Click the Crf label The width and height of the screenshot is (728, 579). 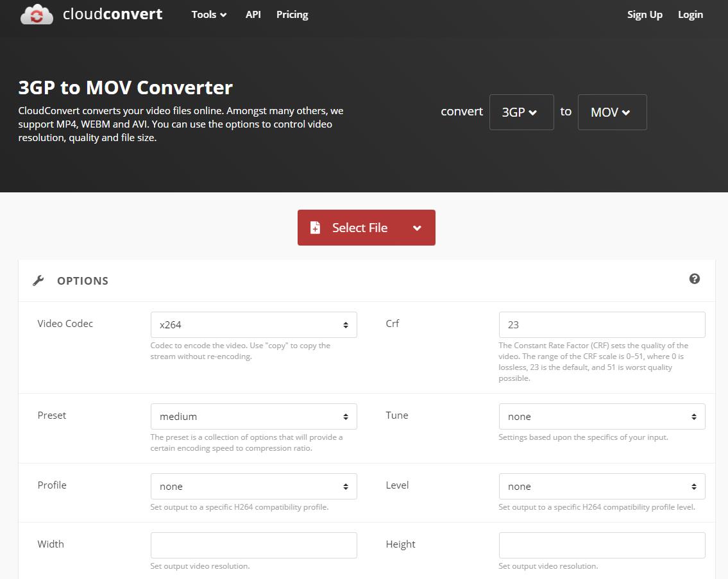393,324
